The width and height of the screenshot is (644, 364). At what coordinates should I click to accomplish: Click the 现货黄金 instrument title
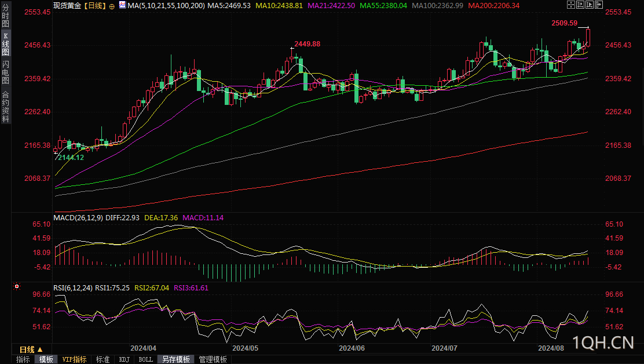[x=67, y=6]
